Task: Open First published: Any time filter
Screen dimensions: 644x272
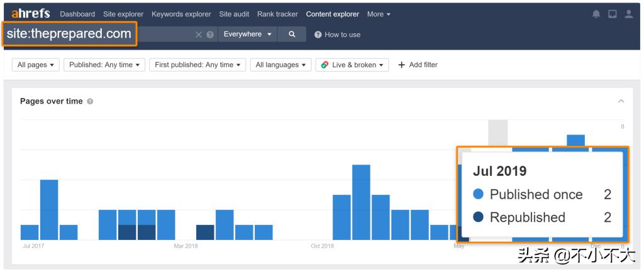Action: coord(197,65)
